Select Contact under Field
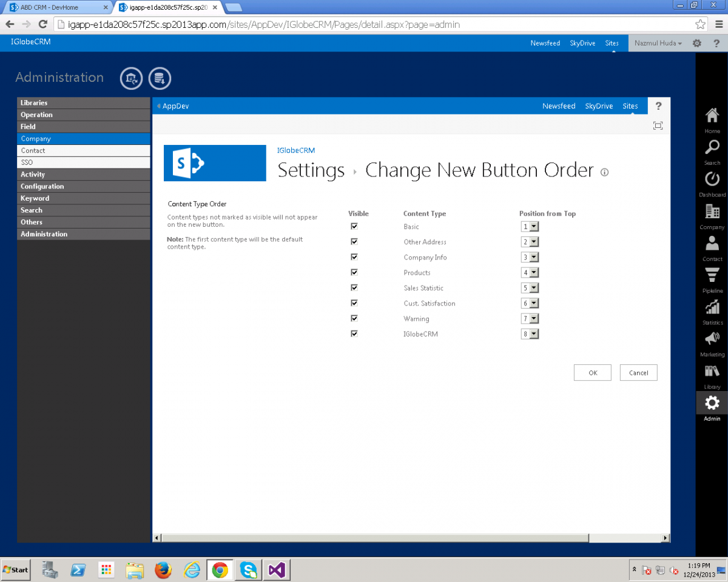 (x=84, y=150)
